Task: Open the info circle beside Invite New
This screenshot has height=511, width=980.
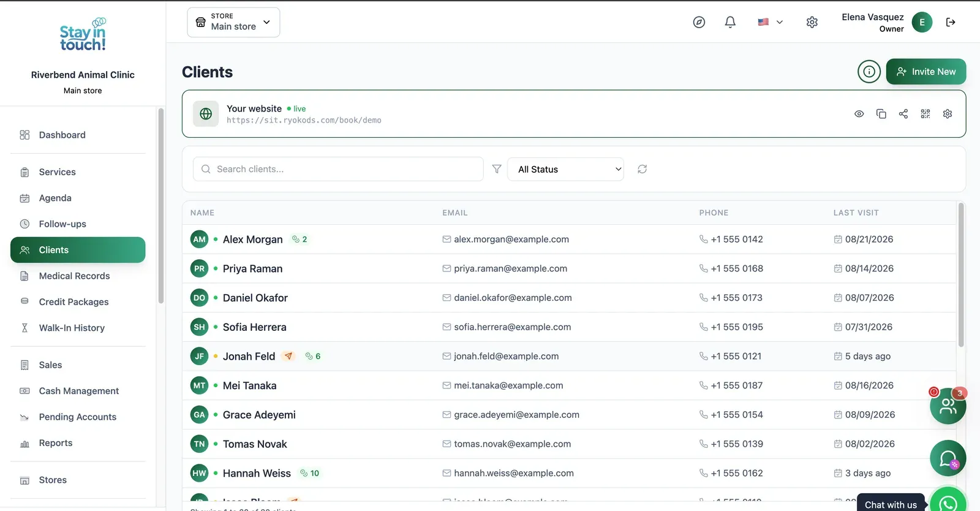Action: coord(869,72)
